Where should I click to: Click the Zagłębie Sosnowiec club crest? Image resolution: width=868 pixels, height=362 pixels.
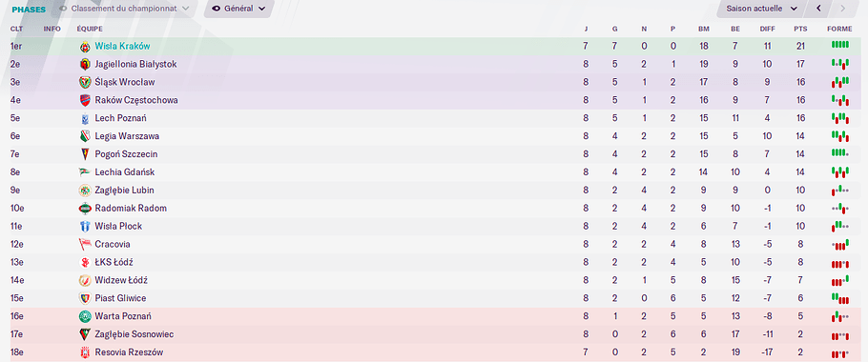pos(85,334)
